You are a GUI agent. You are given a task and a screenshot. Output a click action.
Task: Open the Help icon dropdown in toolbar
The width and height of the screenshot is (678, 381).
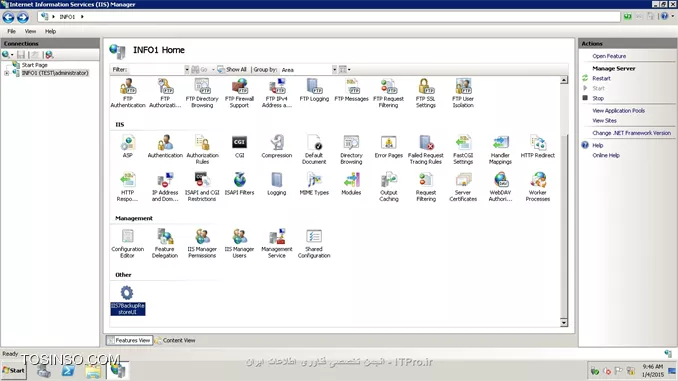point(672,16)
